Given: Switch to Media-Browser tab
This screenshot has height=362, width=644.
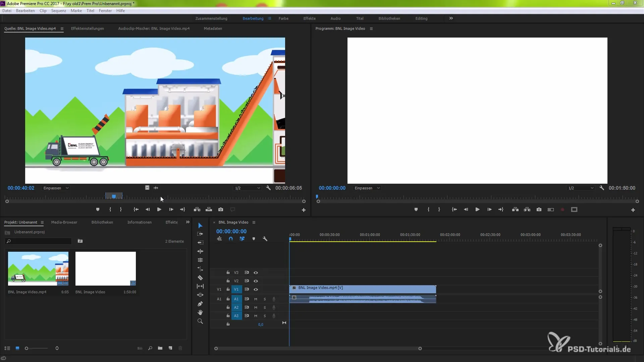Looking at the screenshot, I should pyautogui.click(x=64, y=223).
